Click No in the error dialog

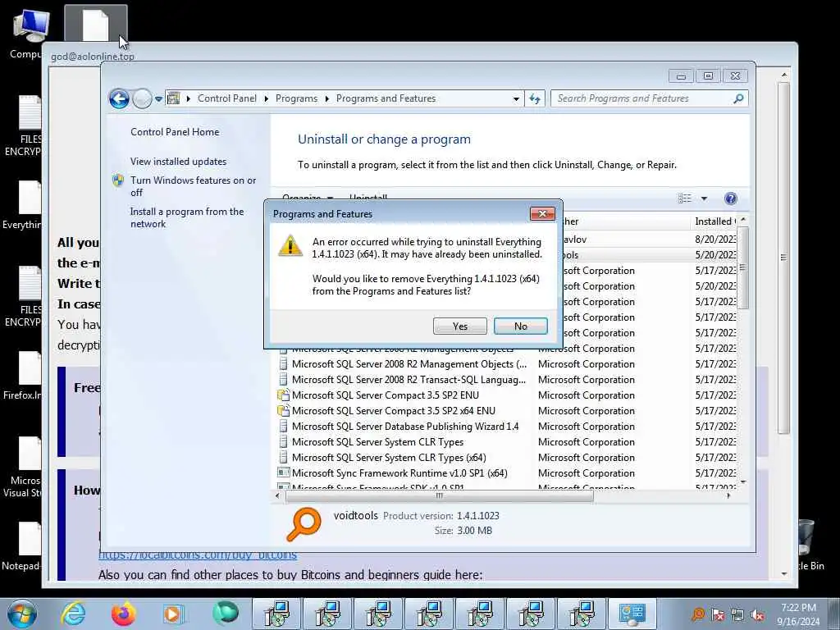click(x=520, y=326)
